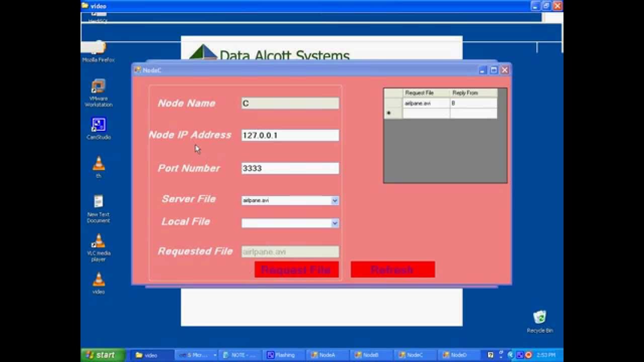Click the red Refresh button
Image resolution: width=644 pixels, height=362 pixels.
[392, 269]
